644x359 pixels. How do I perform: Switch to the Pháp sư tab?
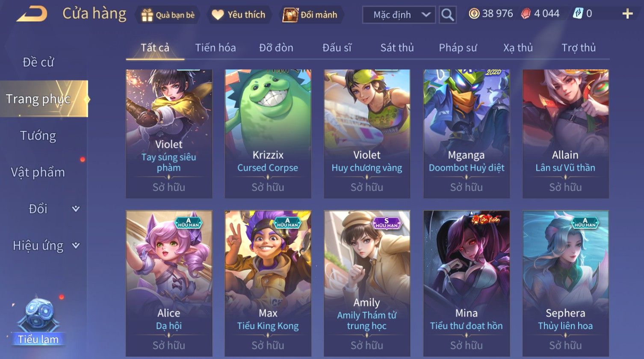[x=458, y=47]
